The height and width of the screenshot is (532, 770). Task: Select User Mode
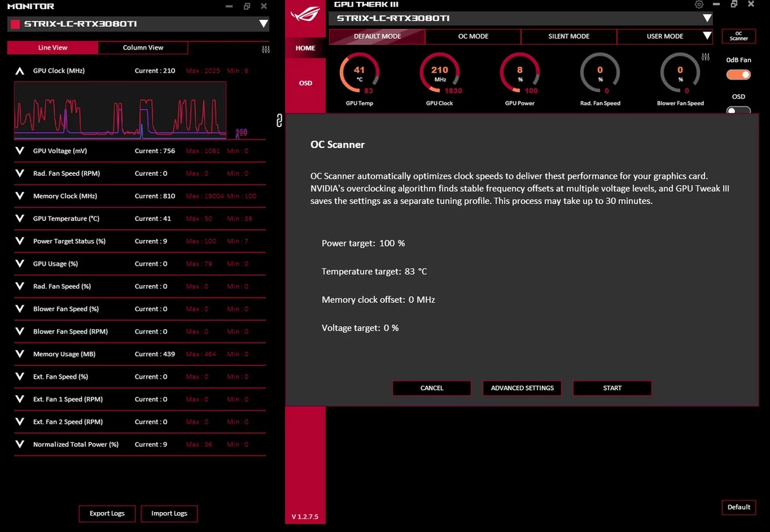tap(665, 37)
